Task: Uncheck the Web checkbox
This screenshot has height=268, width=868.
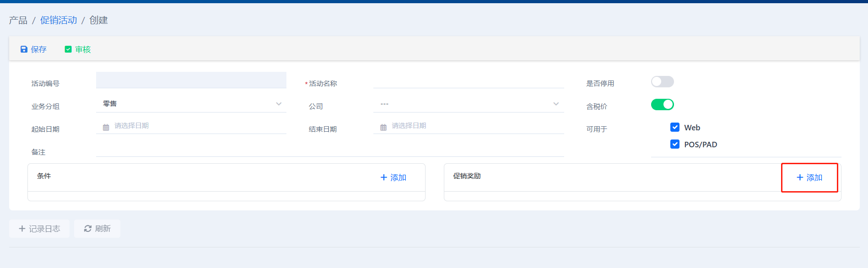Action: click(x=675, y=127)
